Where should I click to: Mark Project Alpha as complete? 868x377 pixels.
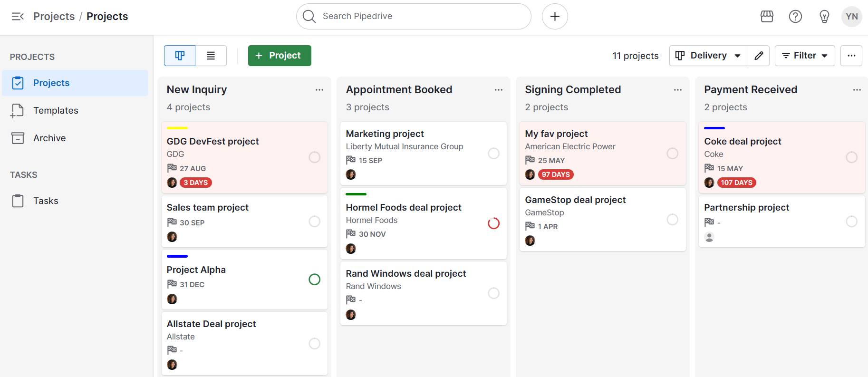[x=315, y=280]
